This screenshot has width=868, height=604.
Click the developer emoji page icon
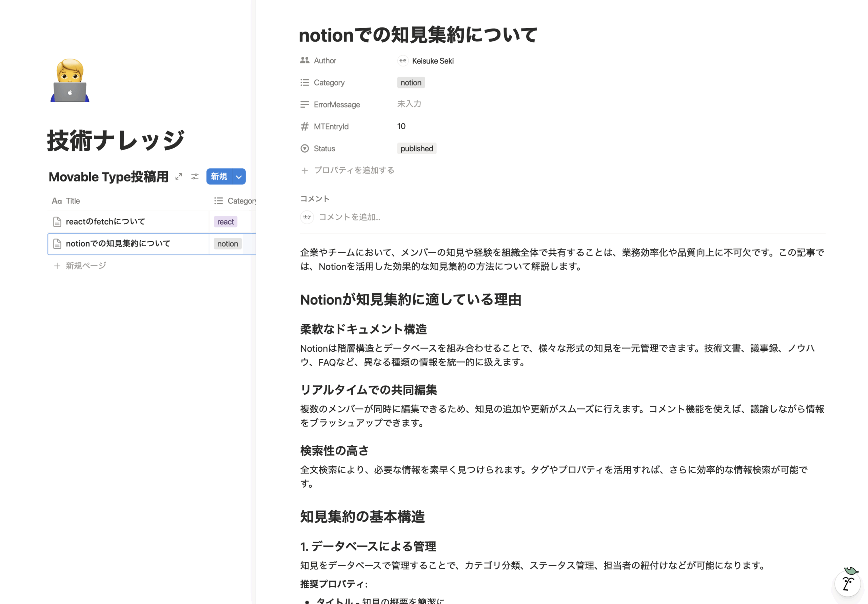70,80
